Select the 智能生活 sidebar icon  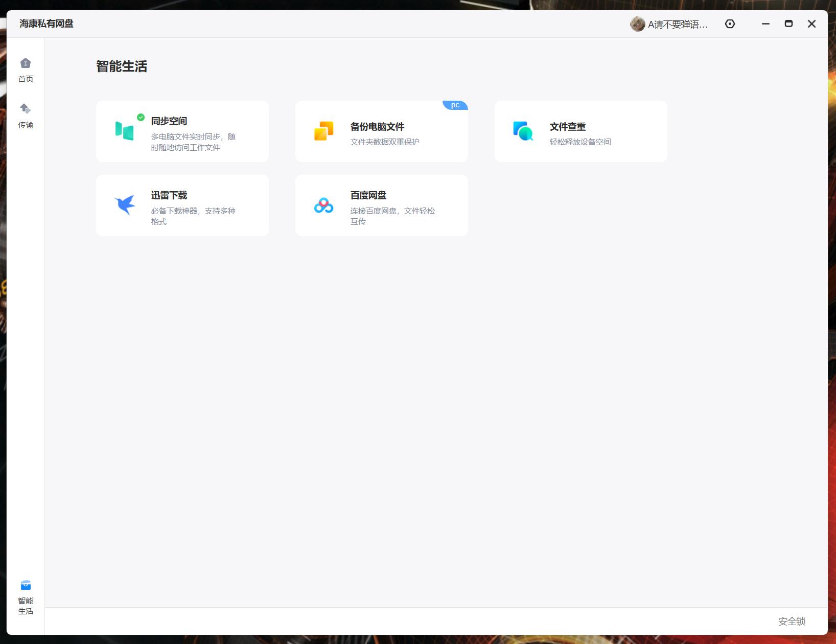(x=26, y=585)
